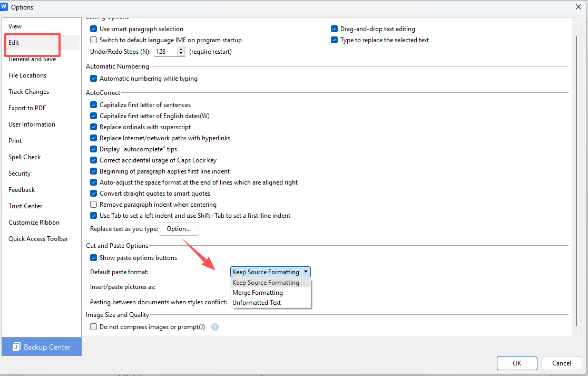Select Unformatted Text paste option
Image resolution: width=588 pixels, height=376 pixels.
coord(257,303)
